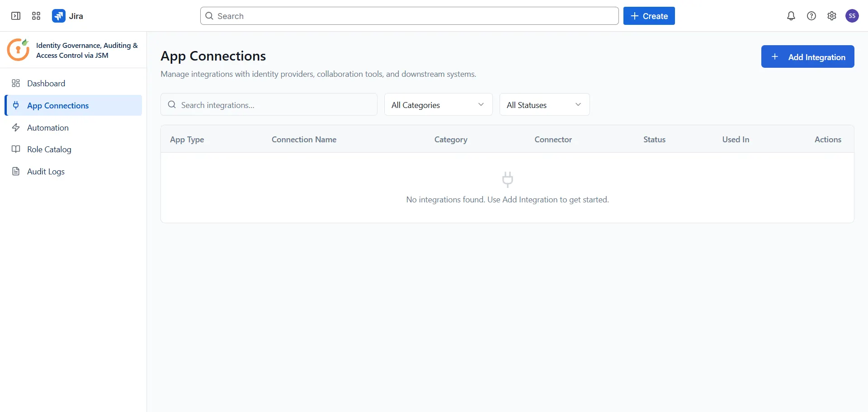Screen dimensions: 868x412
Task: Click the App Type column header
Action: pyautogui.click(x=187, y=140)
